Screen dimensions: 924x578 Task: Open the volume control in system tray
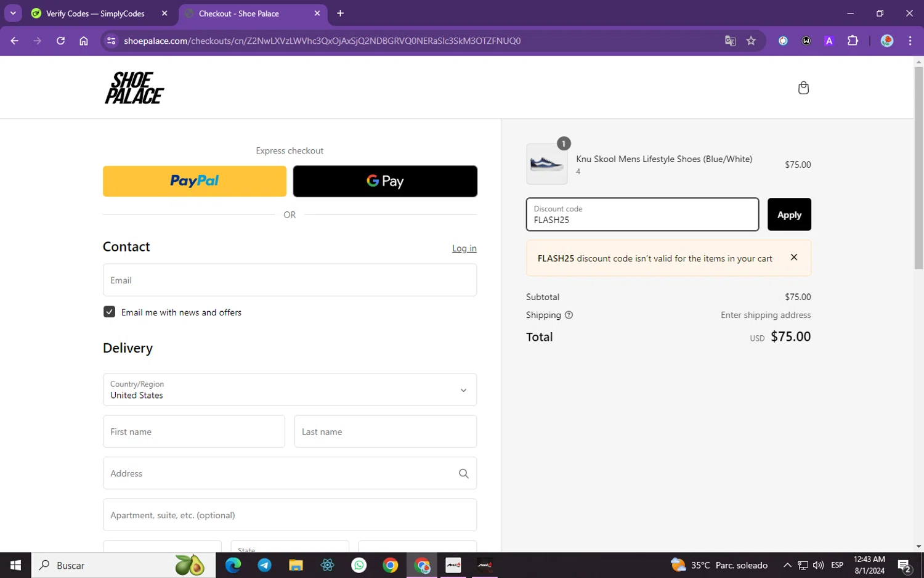(x=818, y=565)
